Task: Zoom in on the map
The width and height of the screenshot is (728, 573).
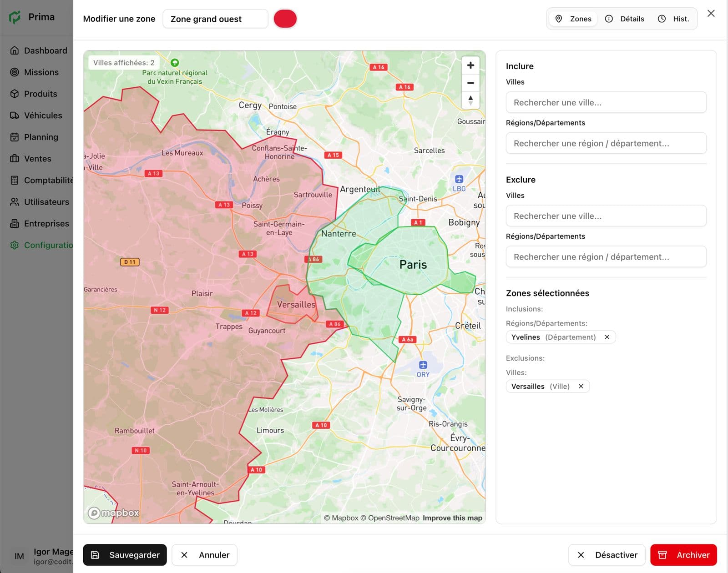Action: 470,65
